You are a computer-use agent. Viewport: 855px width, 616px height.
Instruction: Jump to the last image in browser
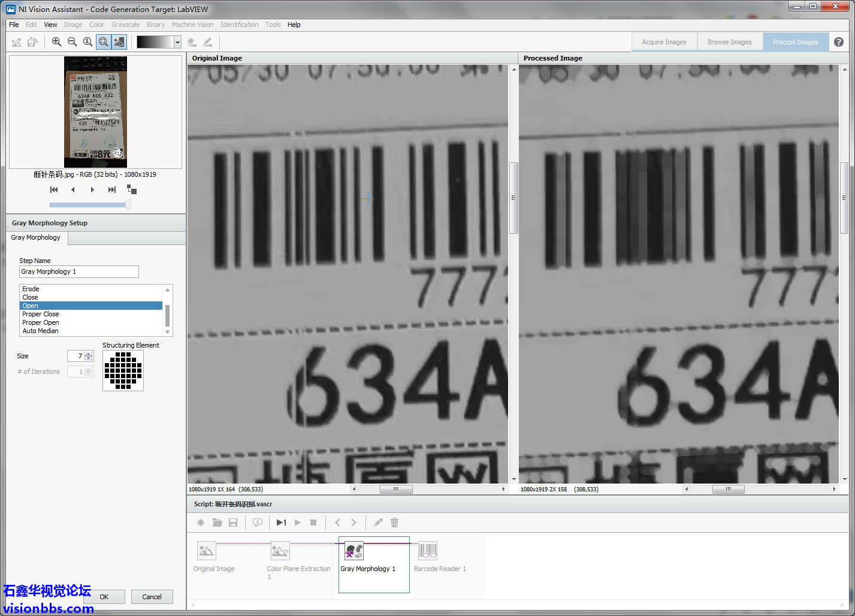[x=112, y=190]
